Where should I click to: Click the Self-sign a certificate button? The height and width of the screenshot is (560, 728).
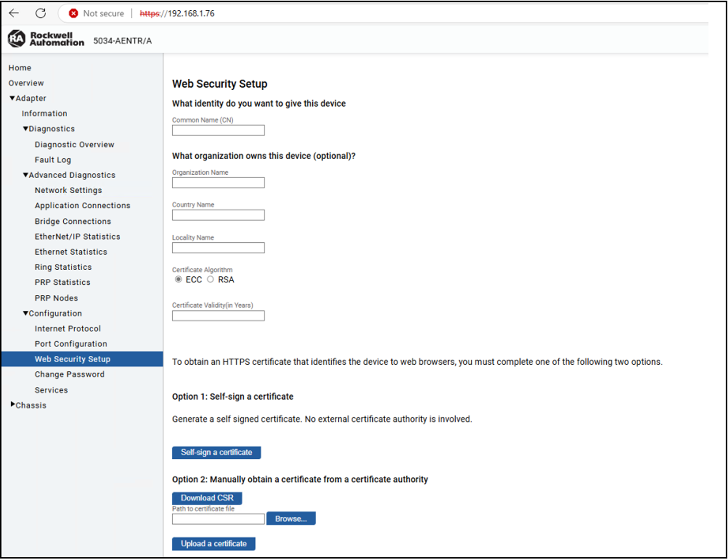click(217, 453)
